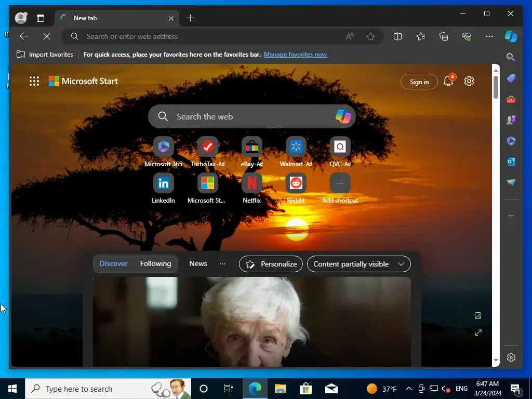
Task: Open the TurboTax ad shortcut
Action: [207, 152]
